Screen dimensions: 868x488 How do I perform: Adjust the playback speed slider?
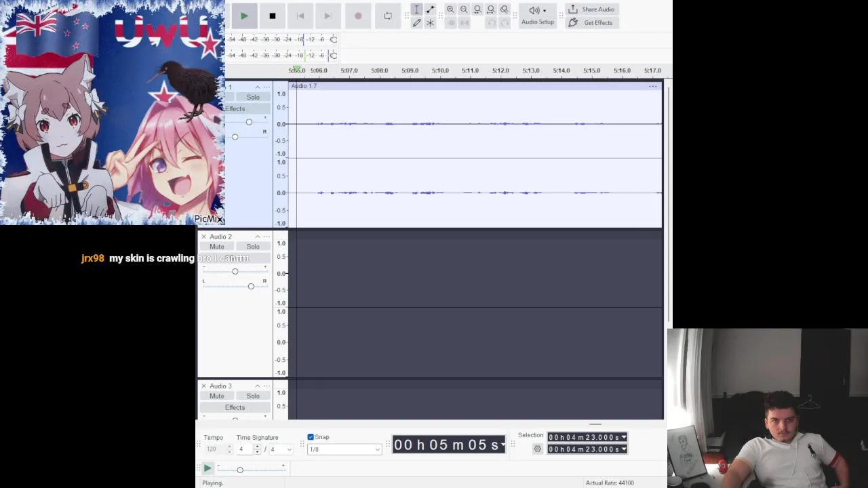(239, 470)
